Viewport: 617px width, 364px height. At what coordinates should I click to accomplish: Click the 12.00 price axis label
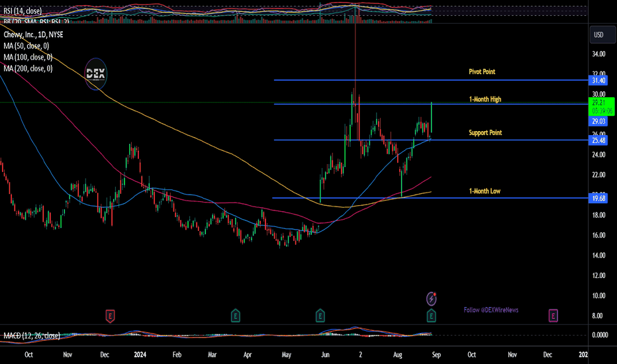coord(598,275)
